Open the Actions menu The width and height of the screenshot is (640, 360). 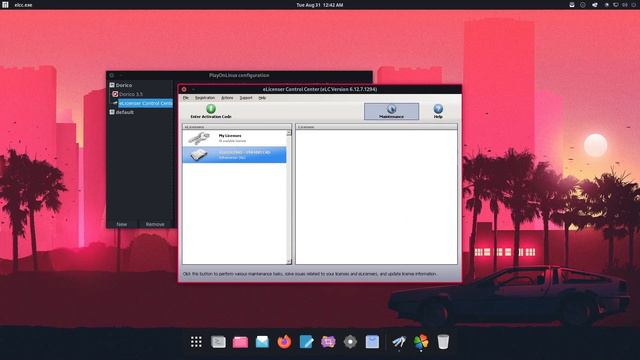227,98
